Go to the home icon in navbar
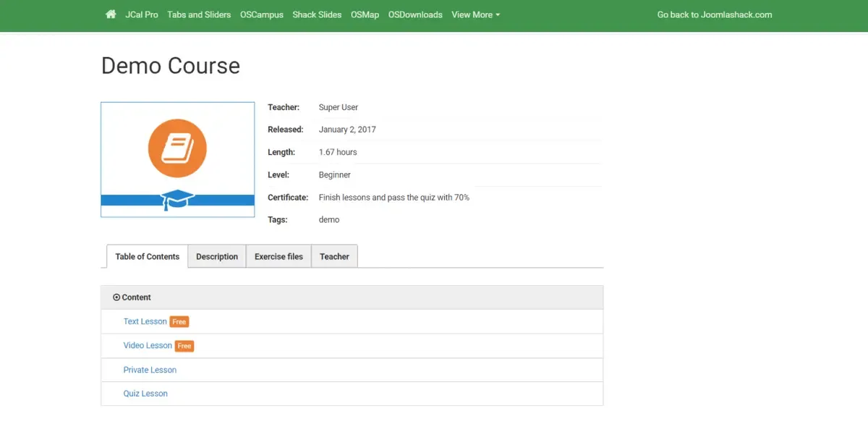Image resolution: width=868 pixels, height=427 pixels. 111,14
